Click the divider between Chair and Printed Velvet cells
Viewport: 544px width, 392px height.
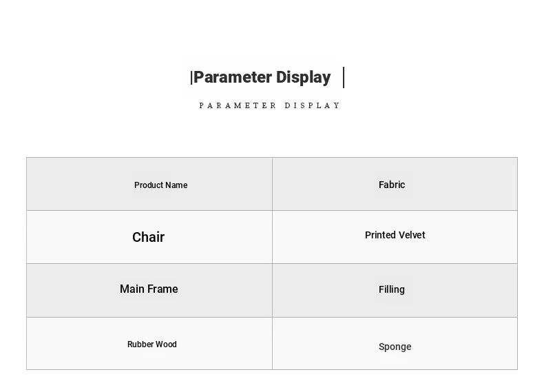pos(272,237)
